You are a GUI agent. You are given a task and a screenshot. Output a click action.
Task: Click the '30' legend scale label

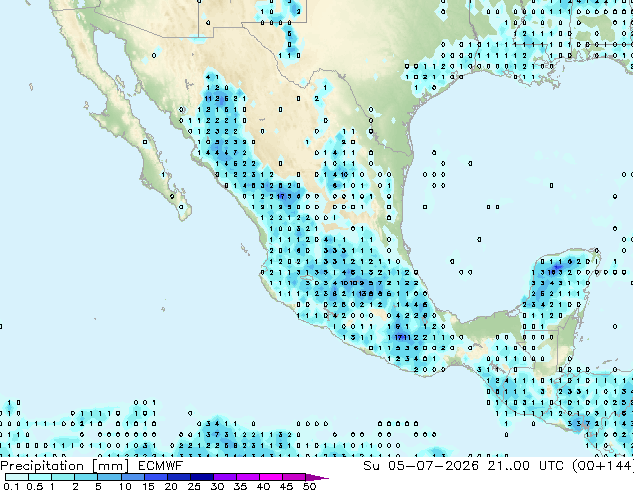[x=217, y=486]
